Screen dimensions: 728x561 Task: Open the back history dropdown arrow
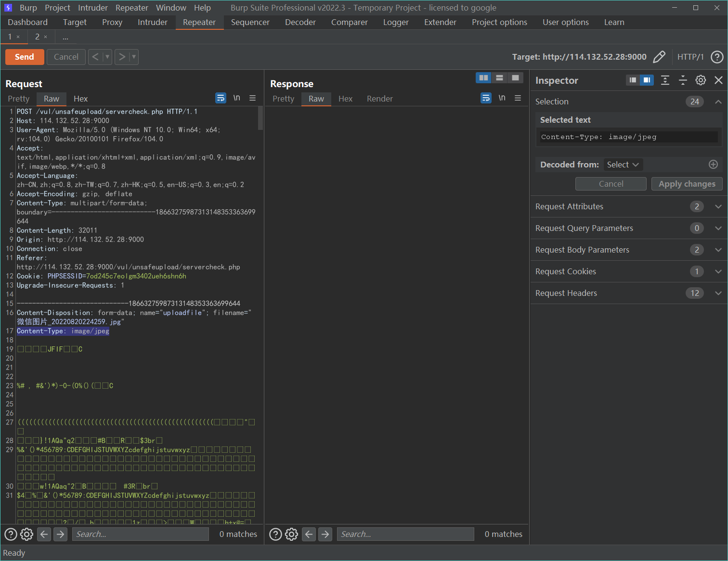107,57
